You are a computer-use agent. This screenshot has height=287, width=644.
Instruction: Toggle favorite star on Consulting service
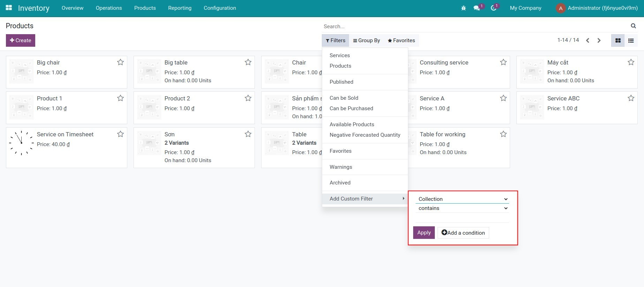click(503, 62)
